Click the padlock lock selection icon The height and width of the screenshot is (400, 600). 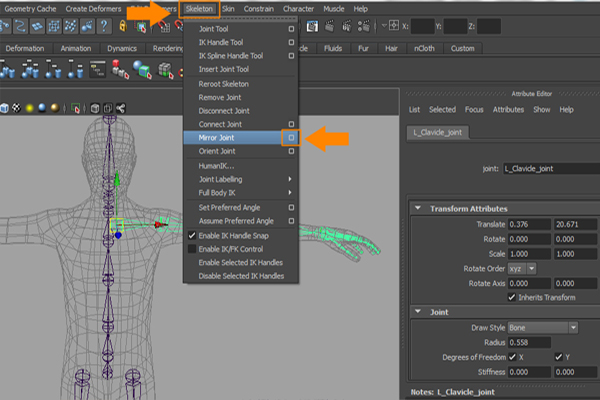123,26
